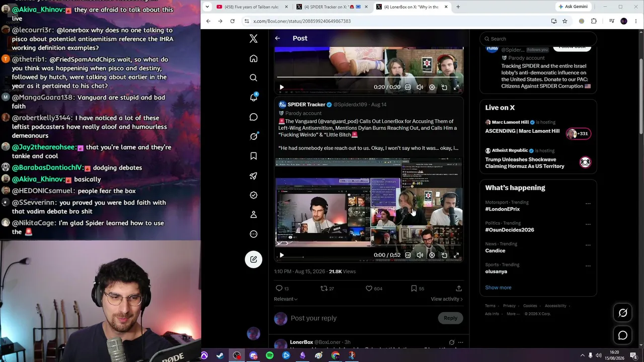Open more options for Candice trend
Screen dimensions: 644x362
point(588,245)
